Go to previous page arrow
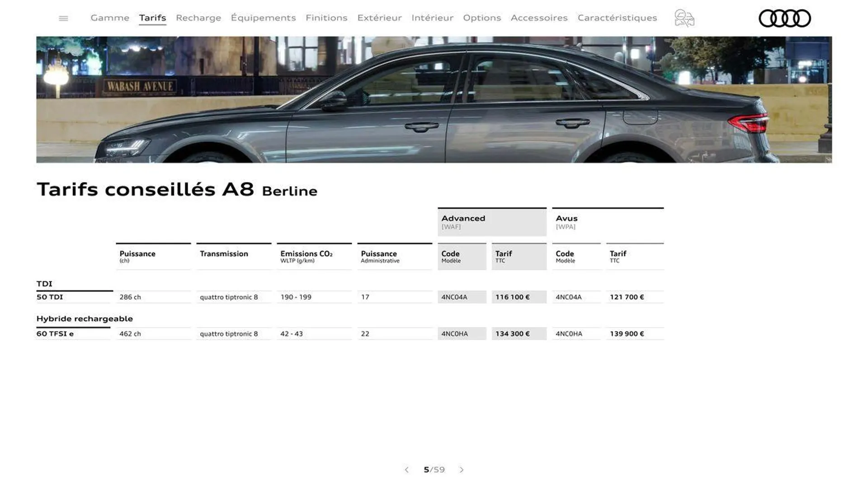Viewport: 868px width, 488px height. 406,470
